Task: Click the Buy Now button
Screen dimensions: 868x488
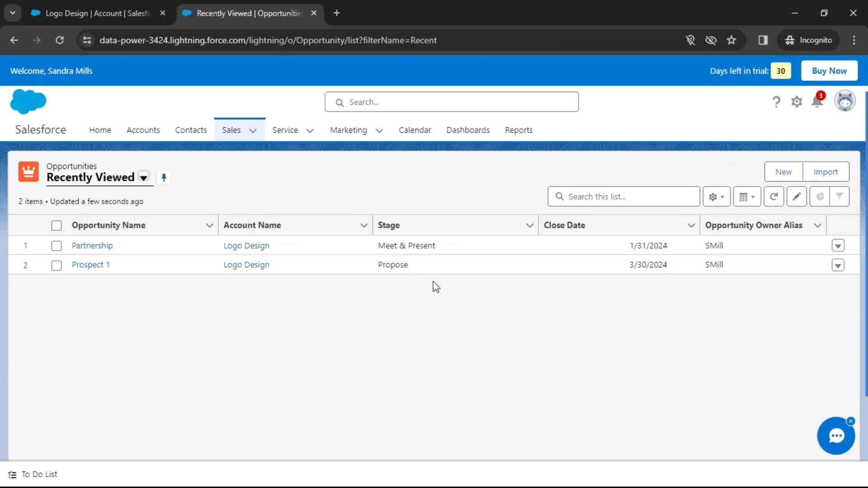Action: coord(829,71)
